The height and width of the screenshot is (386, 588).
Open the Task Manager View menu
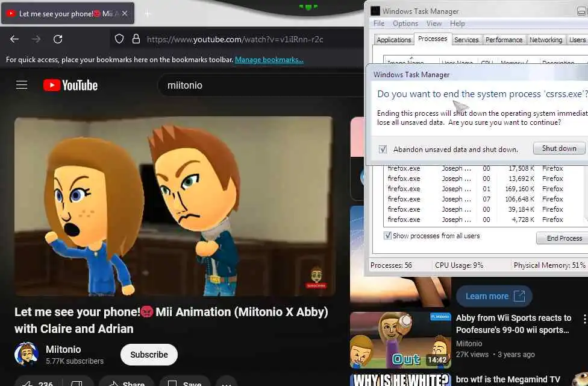tap(434, 24)
